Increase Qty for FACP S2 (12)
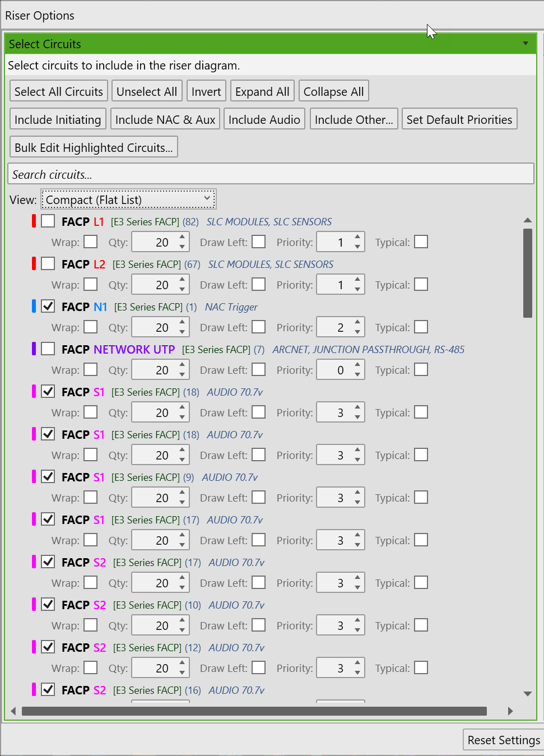This screenshot has width=544, height=756. pos(182,663)
